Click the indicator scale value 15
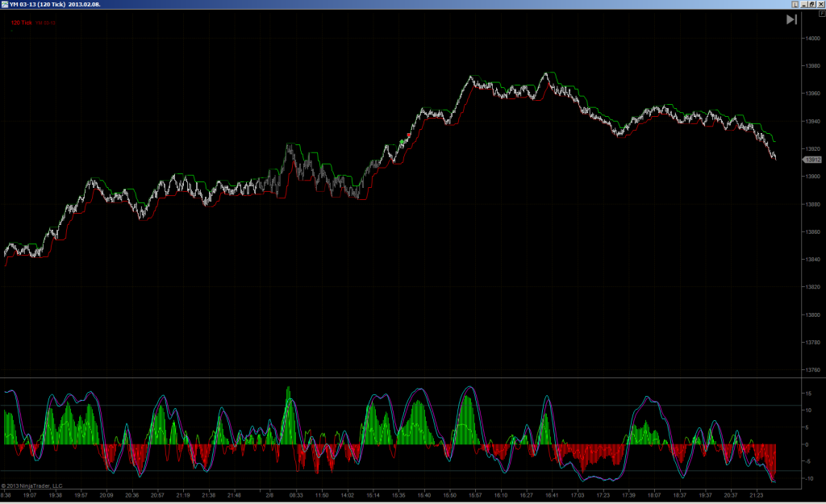This screenshot has height=504, width=826. coord(808,394)
